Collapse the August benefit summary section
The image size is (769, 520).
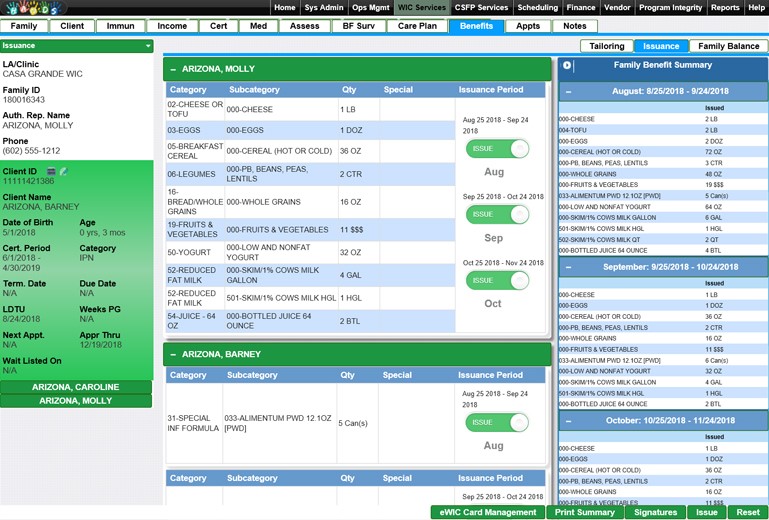(x=569, y=91)
